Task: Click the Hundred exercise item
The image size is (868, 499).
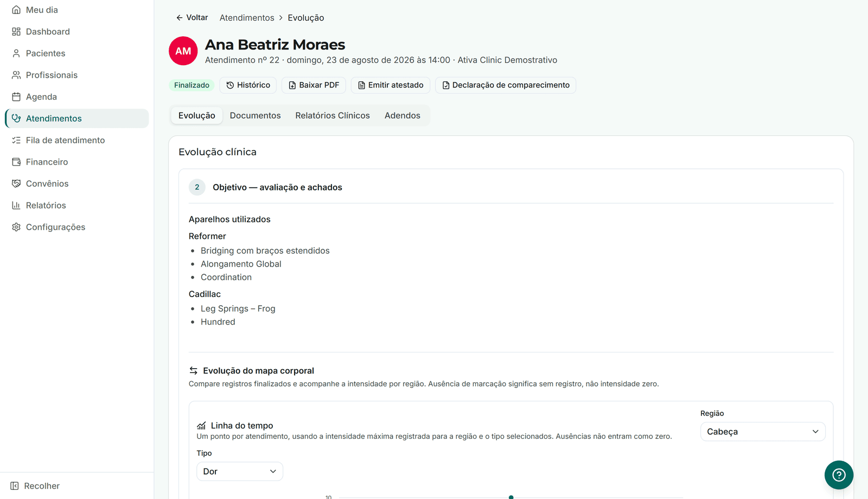Action: coord(218,322)
